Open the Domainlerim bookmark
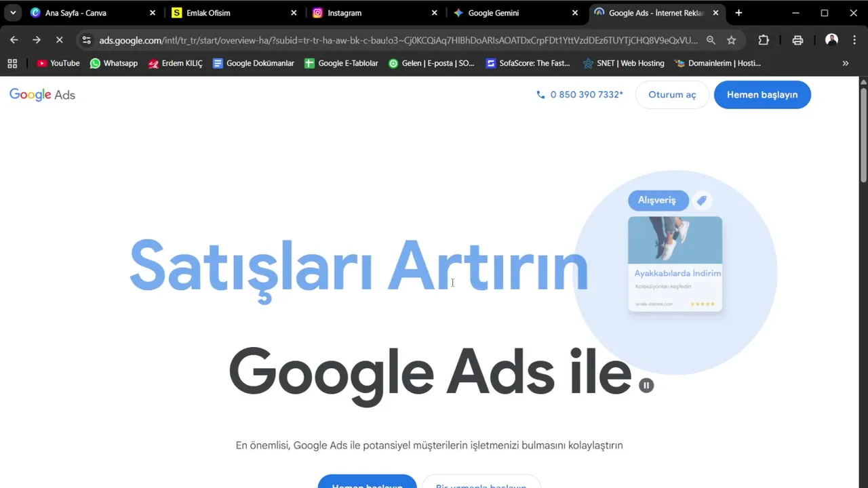 point(718,63)
